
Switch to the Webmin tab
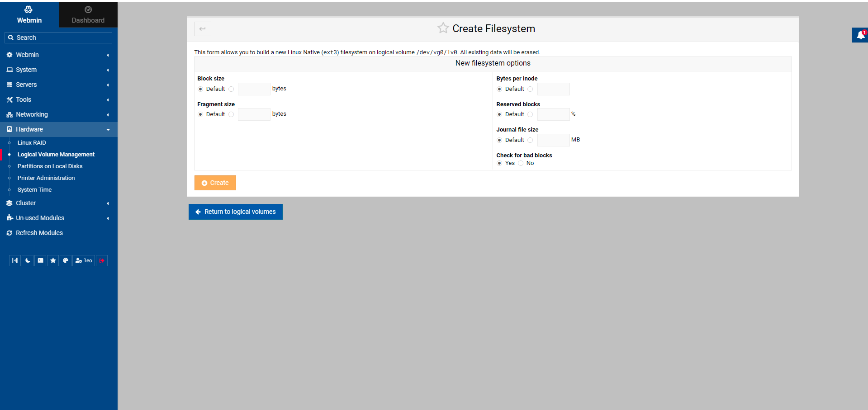point(29,14)
